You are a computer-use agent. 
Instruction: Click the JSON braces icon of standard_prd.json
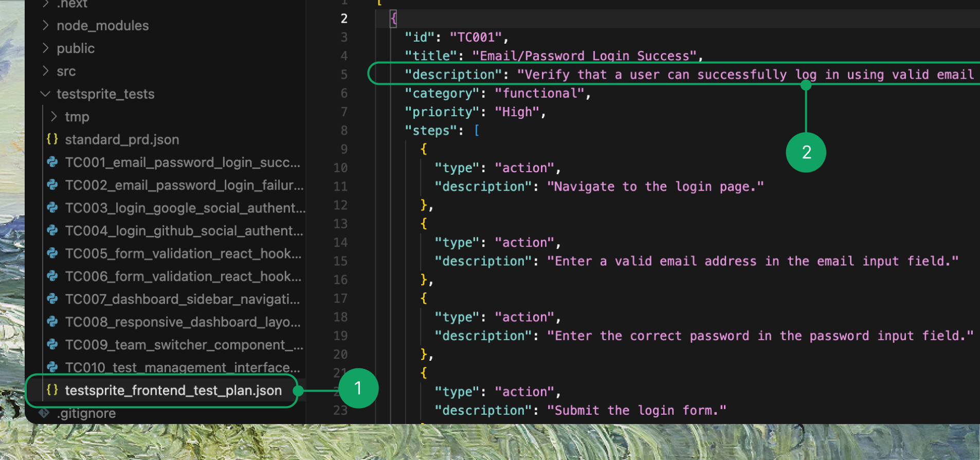[x=52, y=139]
